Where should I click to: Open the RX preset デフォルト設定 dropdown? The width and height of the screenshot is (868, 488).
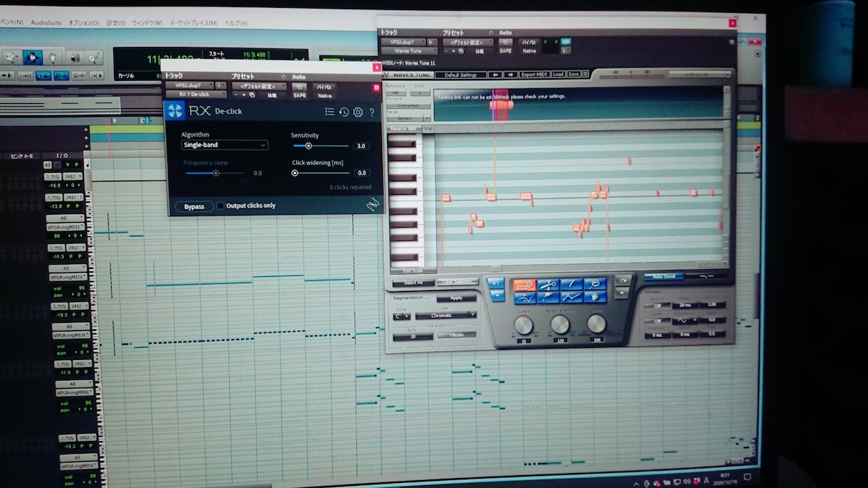(x=259, y=86)
